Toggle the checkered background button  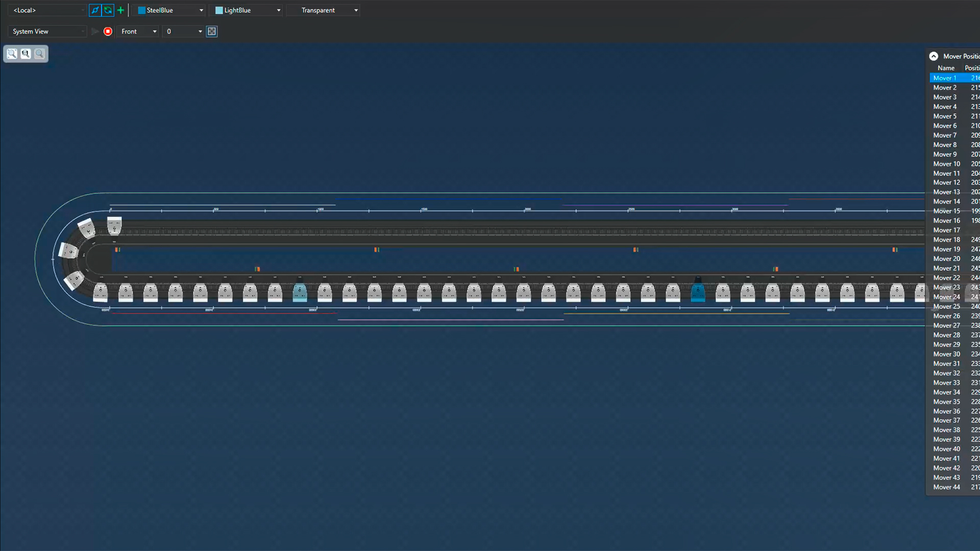tap(211, 31)
